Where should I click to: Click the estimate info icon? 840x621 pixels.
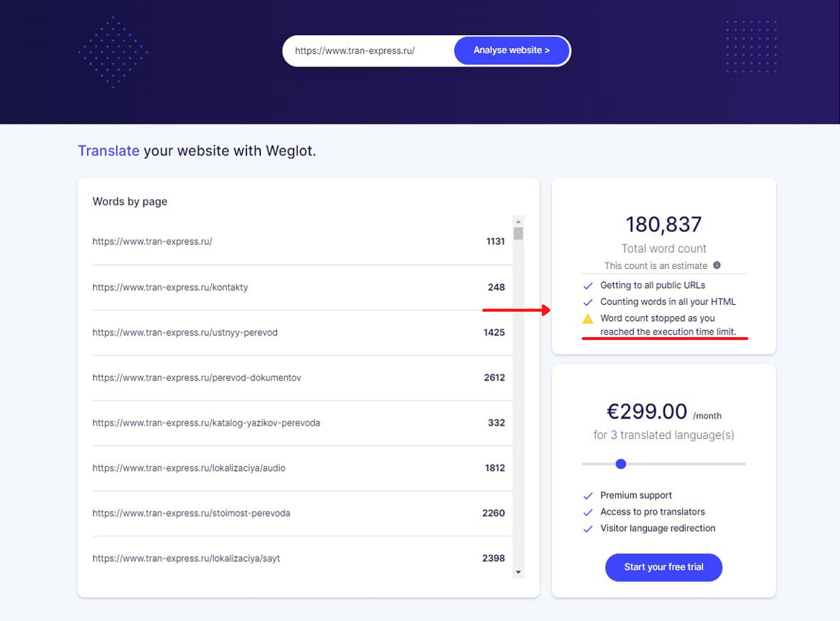click(x=716, y=265)
